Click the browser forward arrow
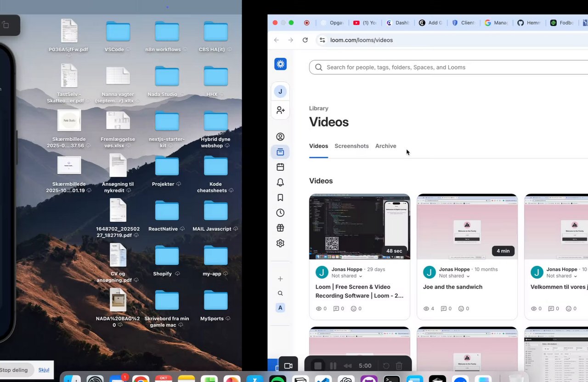 tap(290, 40)
